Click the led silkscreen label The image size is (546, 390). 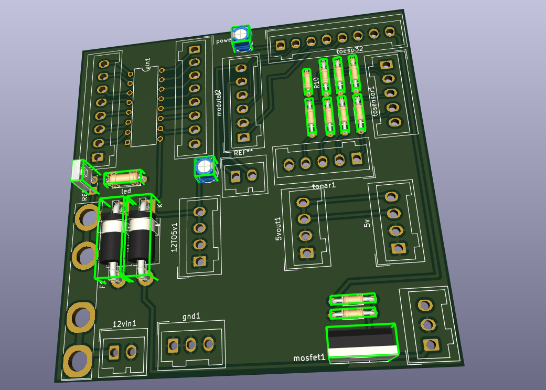click(126, 191)
